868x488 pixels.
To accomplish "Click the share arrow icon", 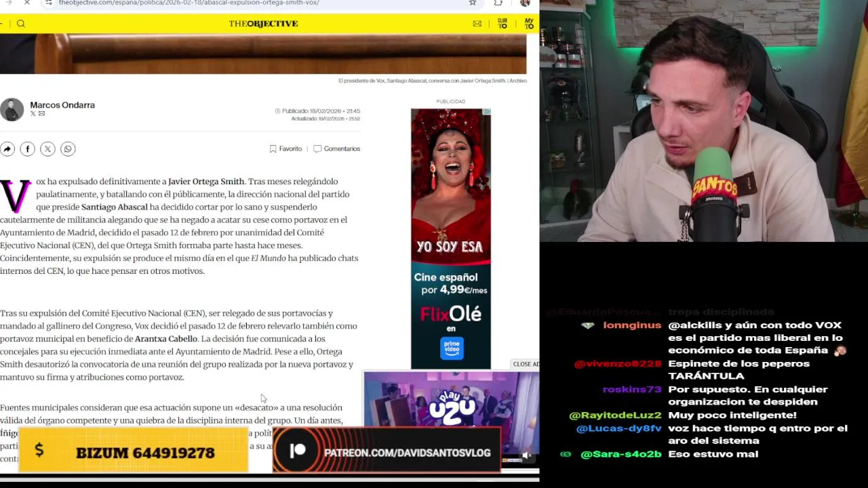I will click(7, 149).
